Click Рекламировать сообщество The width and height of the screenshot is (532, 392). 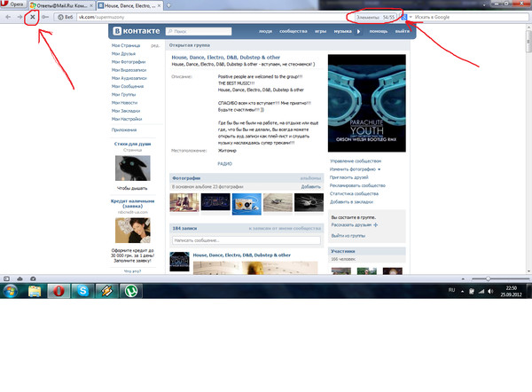click(357, 185)
